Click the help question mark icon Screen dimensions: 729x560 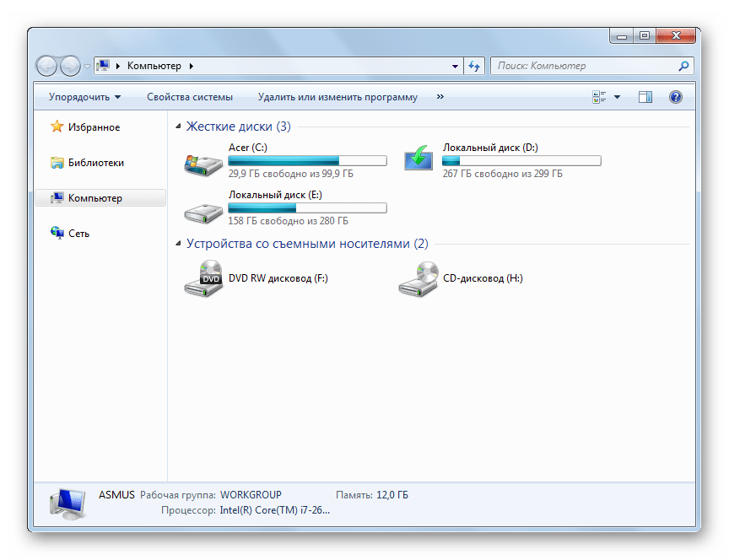coord(675,97)
